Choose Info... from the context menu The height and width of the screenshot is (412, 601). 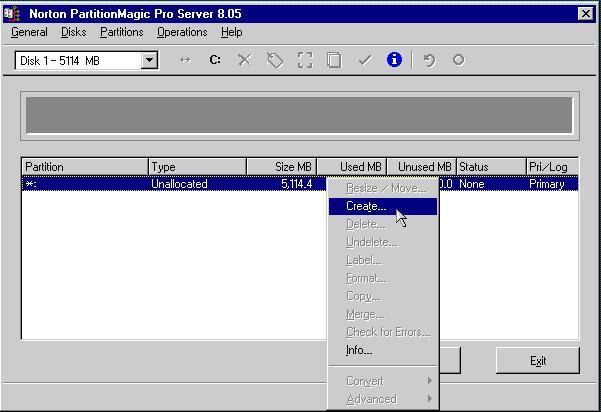click(383, 350)
